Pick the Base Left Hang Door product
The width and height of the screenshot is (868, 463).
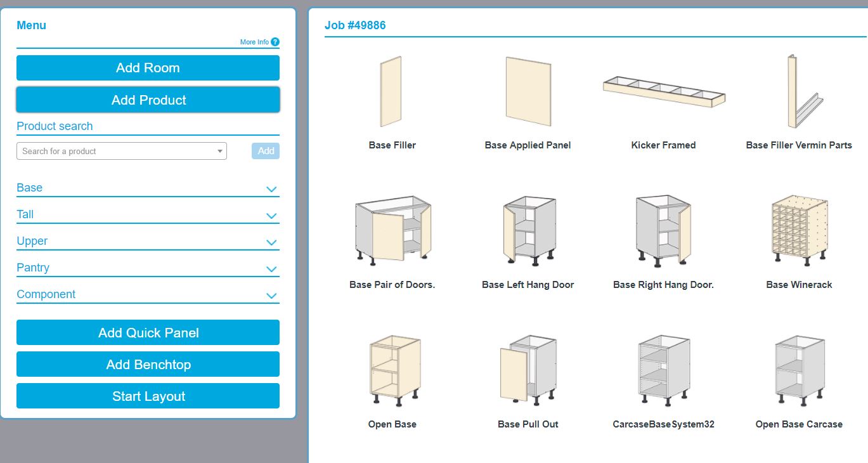pos(528,230)
